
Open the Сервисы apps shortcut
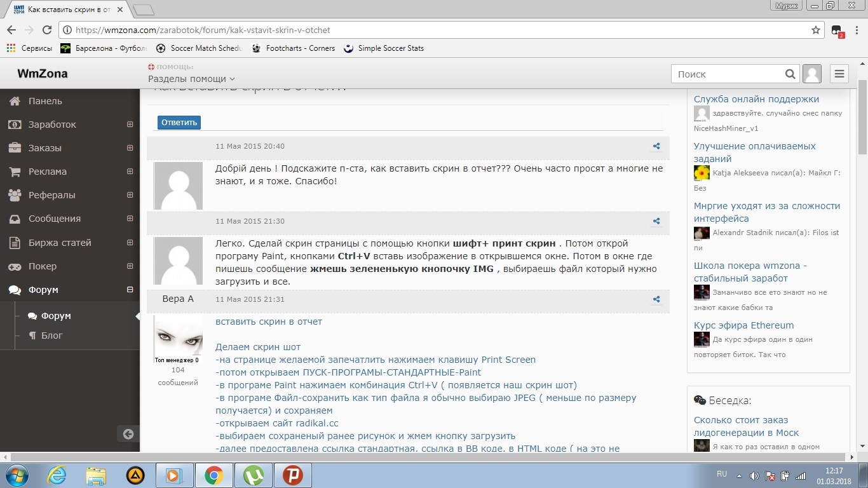click(29, 48)
